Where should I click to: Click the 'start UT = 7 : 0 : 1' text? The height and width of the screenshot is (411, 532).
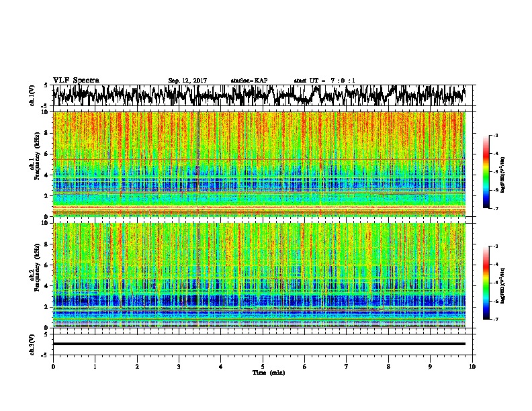click(324, 81)
